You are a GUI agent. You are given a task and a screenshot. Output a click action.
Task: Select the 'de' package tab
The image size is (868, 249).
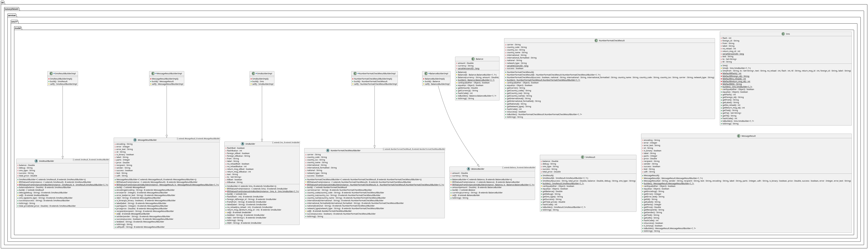[x=3, y=2]
